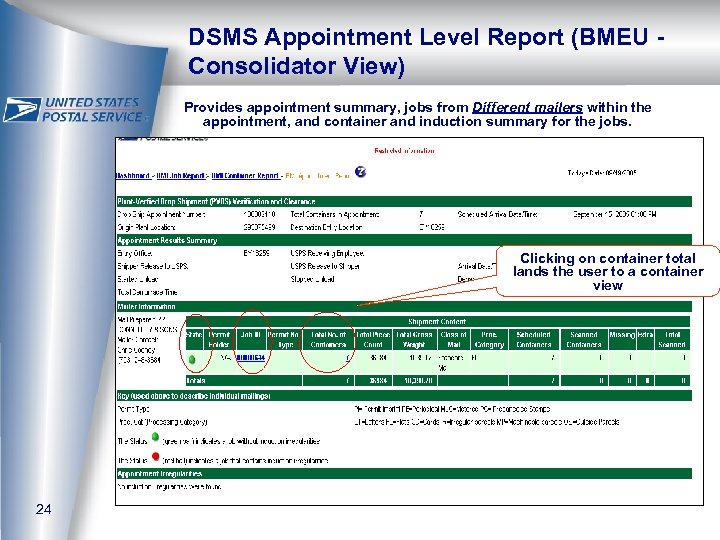Click the Scheduled Containers column header
The width and height of the screenshot is (720, 540).
click(534, 339)
